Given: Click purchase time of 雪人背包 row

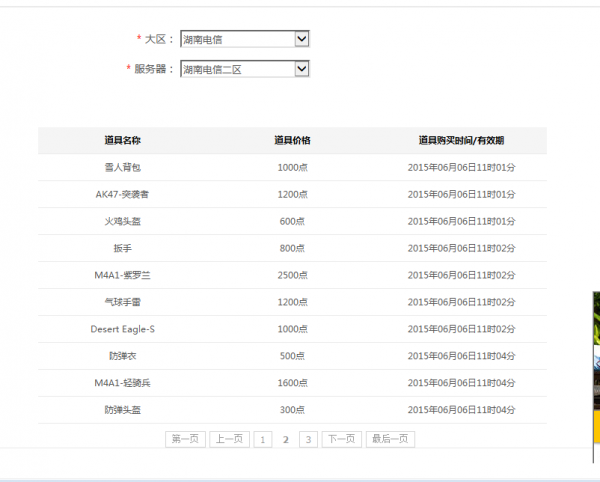Looking at the screenshot, I should pos(461,167).
